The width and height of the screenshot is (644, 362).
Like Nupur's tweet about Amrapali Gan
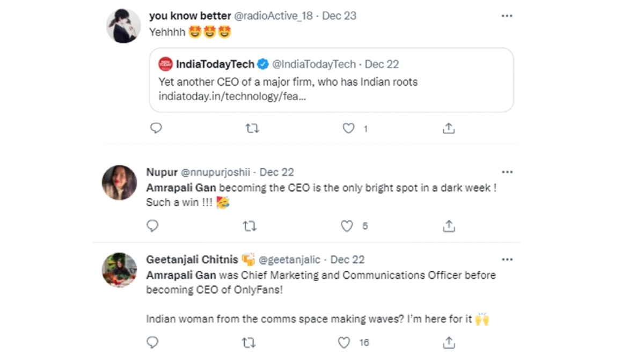click(347, 226)
